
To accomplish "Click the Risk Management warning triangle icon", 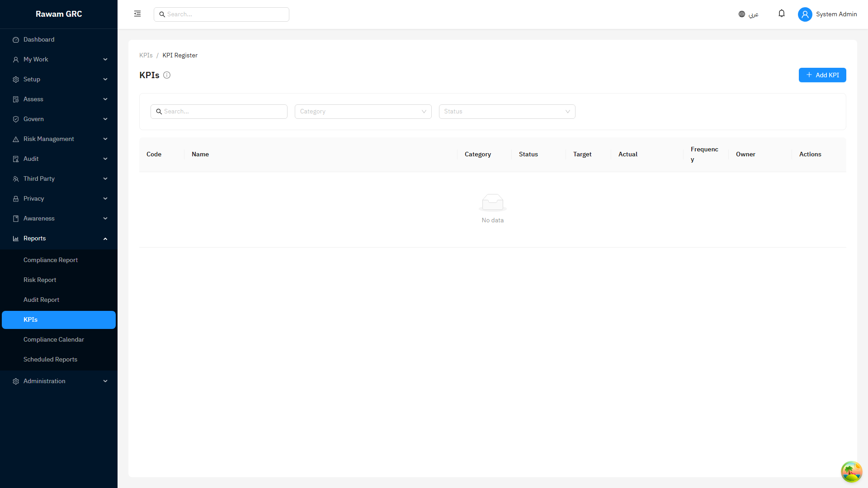I will click(16, 139).
